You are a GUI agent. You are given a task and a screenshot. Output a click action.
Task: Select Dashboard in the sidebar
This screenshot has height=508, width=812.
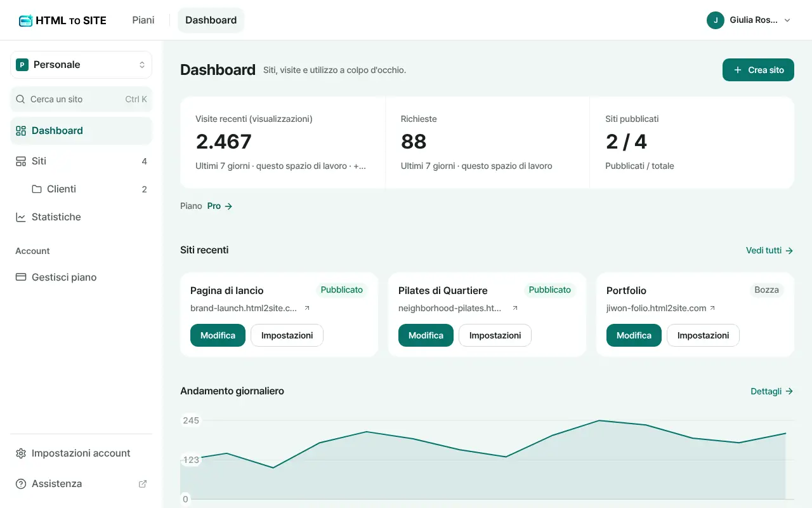[81, 131]
